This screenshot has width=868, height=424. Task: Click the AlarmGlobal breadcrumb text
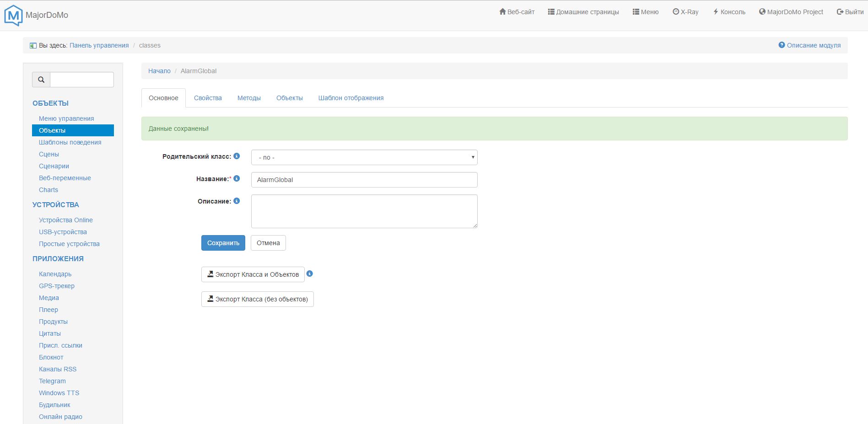pyautogui.click(x=199, y=71)
